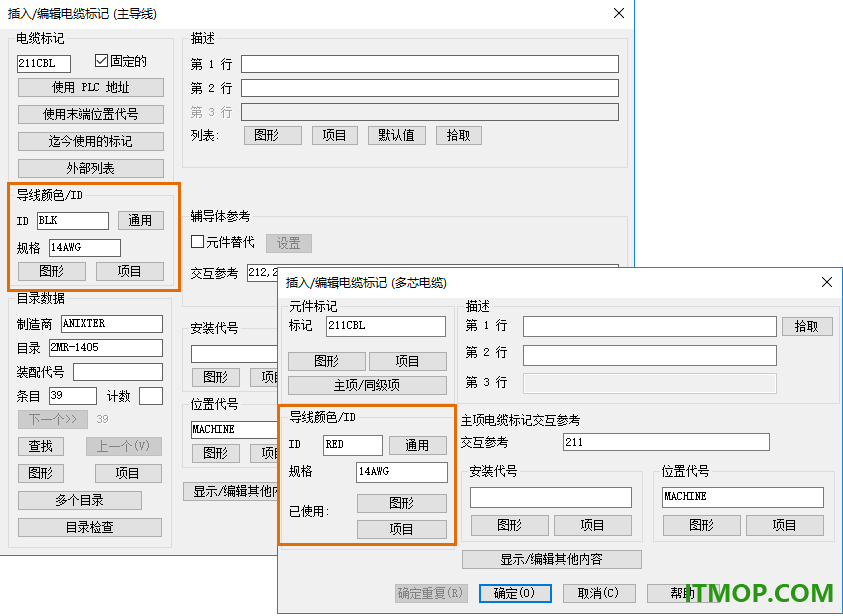Click 图形 beside 已使用

[x=402, y=503]
